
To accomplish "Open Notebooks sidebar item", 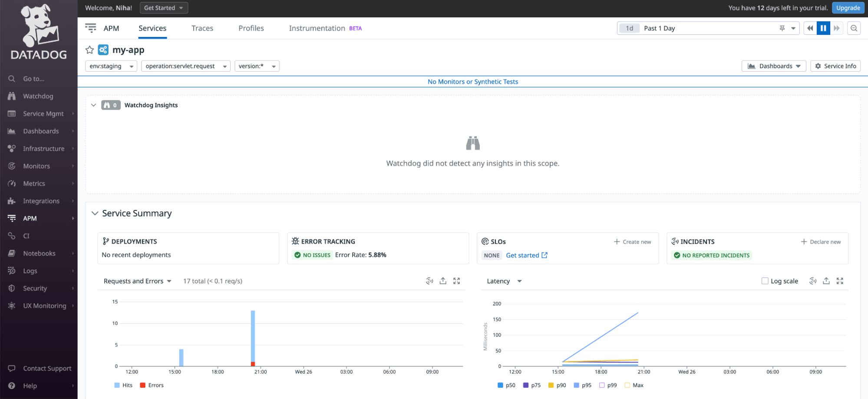I will pos(39,253).
